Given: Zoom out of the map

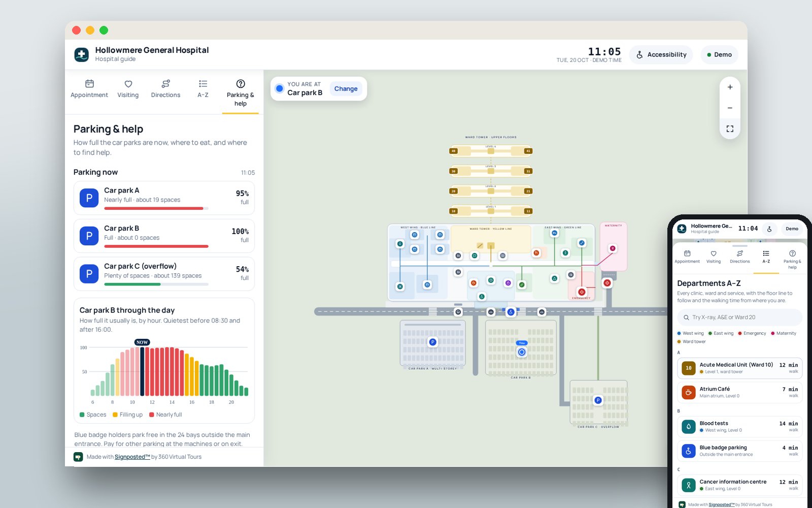Looking at the screenshot, I should [x=730, y=108].
